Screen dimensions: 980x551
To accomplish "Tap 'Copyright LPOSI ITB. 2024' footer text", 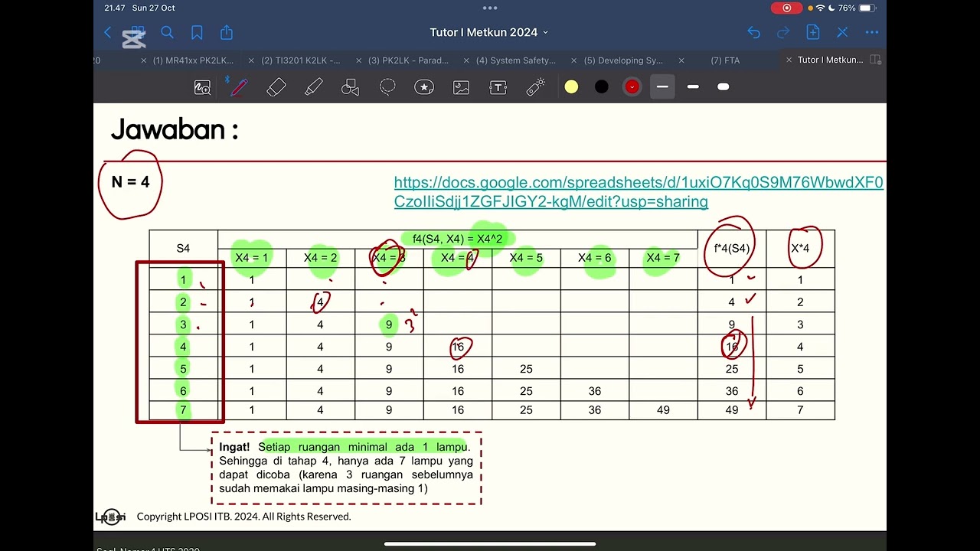I will [x=243, y=517].
